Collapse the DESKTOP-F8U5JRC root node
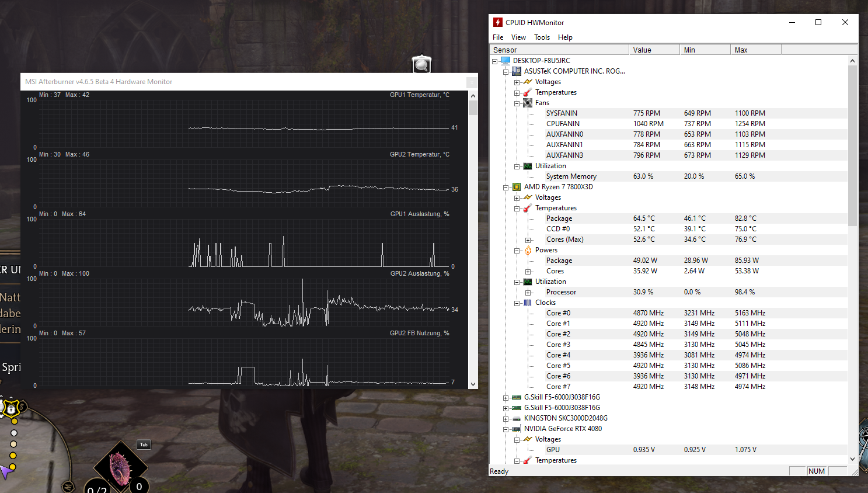 [x=495, y=61]
